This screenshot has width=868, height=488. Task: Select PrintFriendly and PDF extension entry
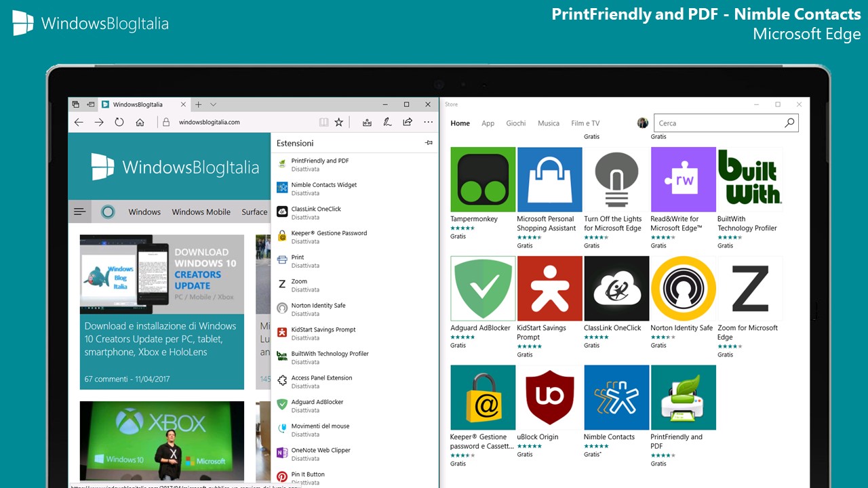[x=355, y=165]
